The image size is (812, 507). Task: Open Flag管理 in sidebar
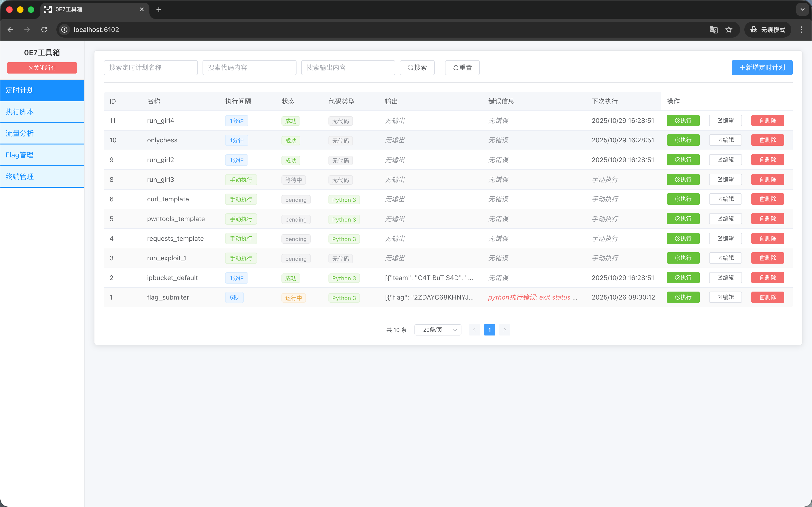click(42, 155)
